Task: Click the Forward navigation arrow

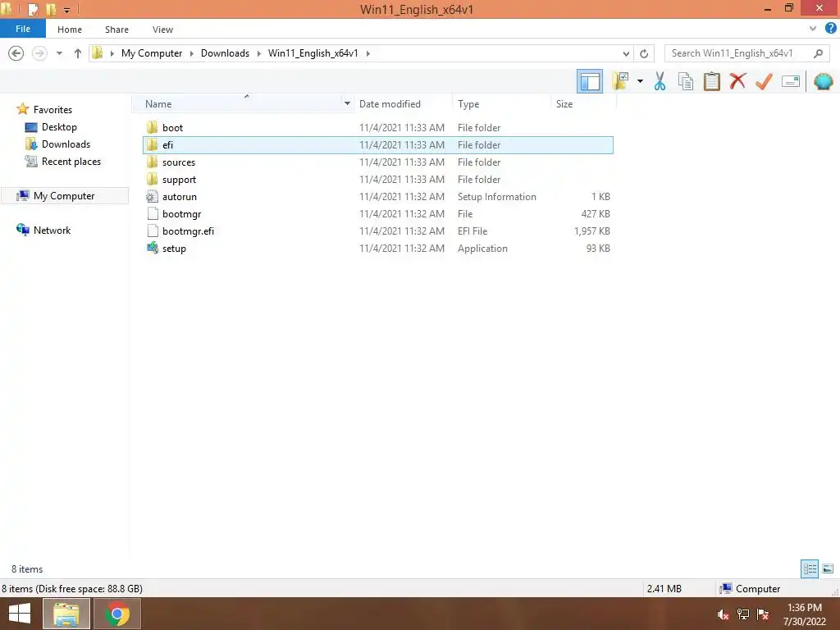Action: [39, 53]
